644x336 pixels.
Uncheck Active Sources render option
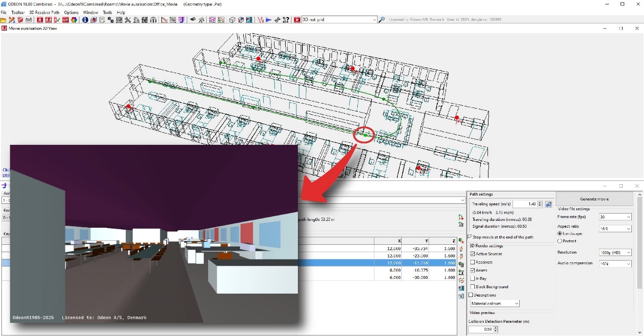pyautogui.click(x=472, y=254)
